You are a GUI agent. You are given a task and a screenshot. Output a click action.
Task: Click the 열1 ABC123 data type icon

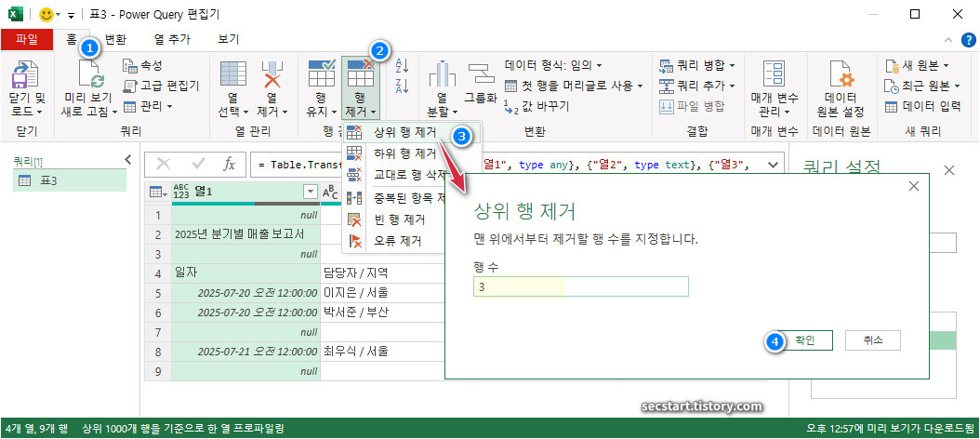point(180,193)
